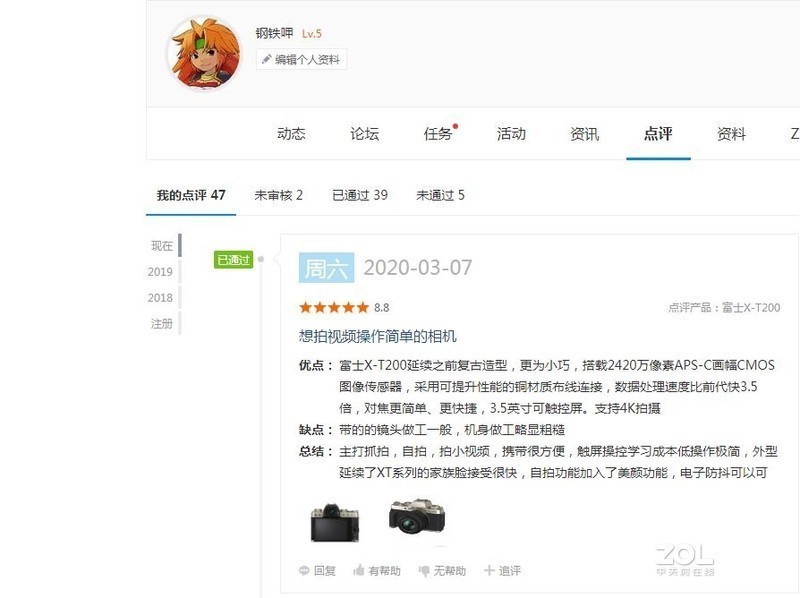Click the pencil icon in 编辑个人资料
Viewport: 800px width, 598px height.
click(266, 60)
